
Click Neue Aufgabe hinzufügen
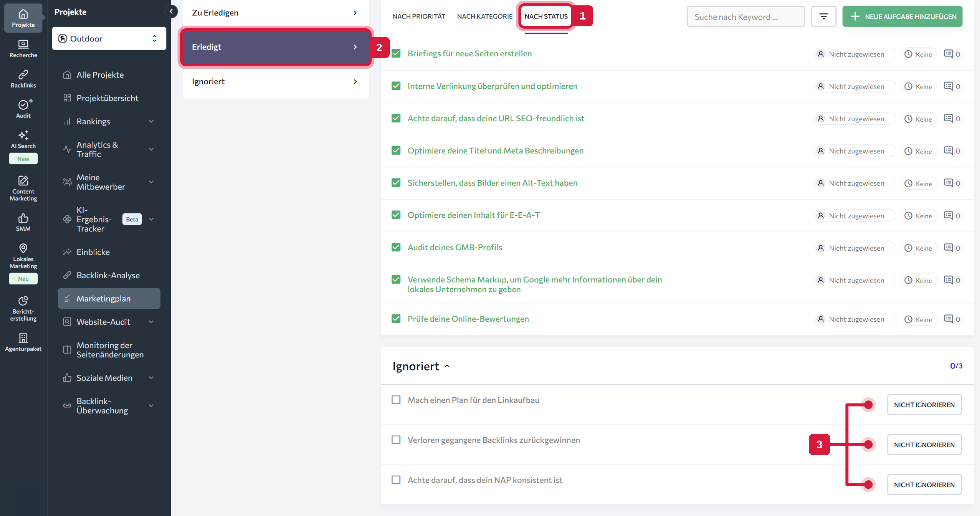click(x=902, y=16)
